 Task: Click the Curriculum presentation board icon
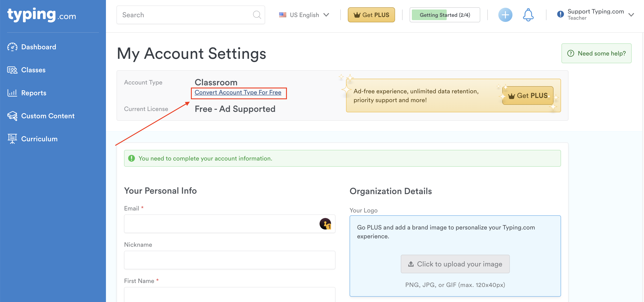click(x=12, y=139)
